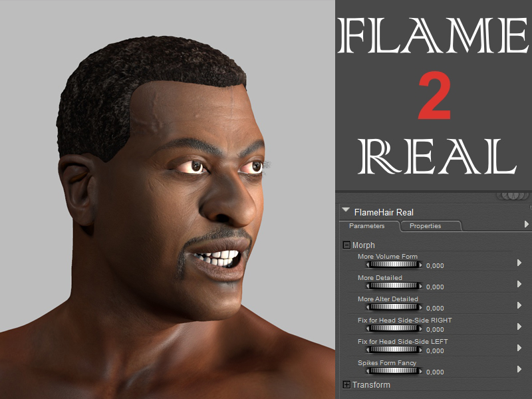Image resolution: width=532 pixels, height=399 pixels.
Task: Click the More Alter Detailed value 0,000
Action: click(435, 309)
